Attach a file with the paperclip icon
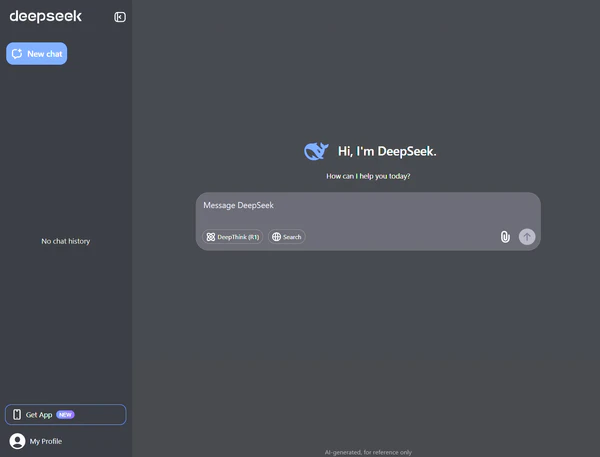The height and width of the screenshot is (457, 600). (505, 237)
